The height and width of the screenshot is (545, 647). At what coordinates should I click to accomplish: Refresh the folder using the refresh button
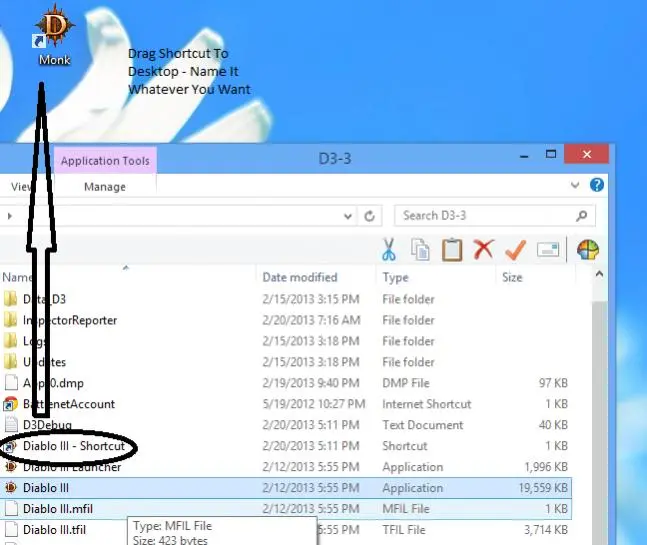pyautogui.click(x=369, y=215)
